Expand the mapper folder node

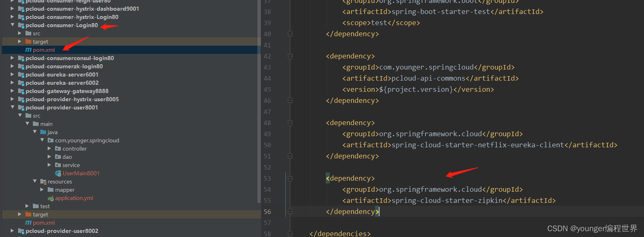42,190
